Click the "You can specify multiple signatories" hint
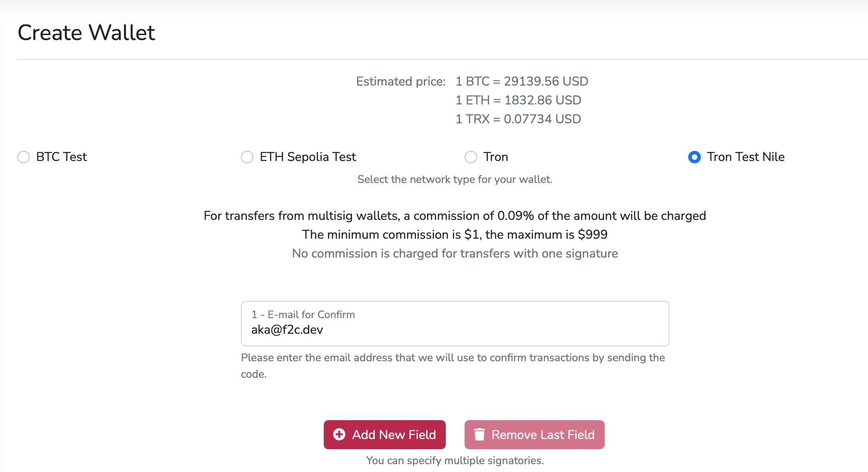The height and width of the screenshot is (472, 868). [x=454, y=461]
